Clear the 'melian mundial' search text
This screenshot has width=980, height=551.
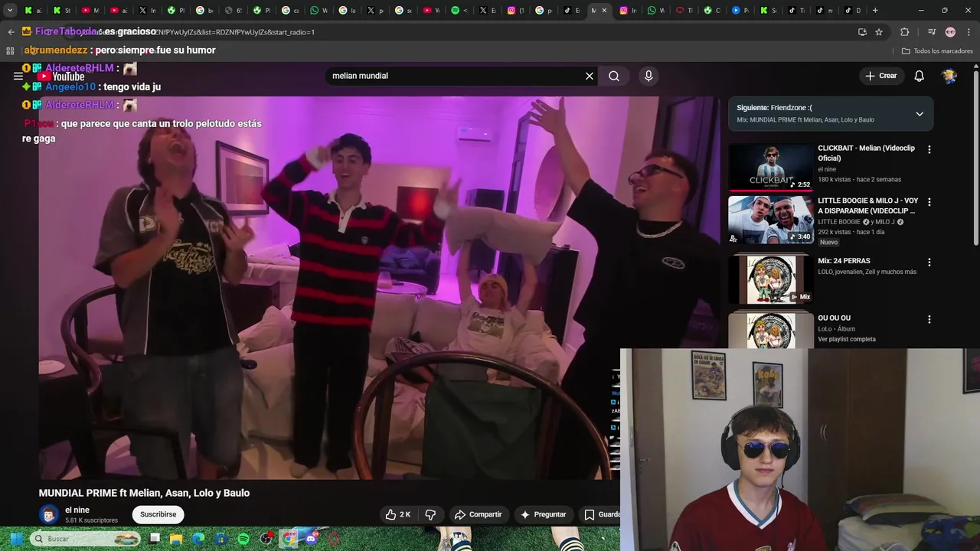[x=590, y=76]
